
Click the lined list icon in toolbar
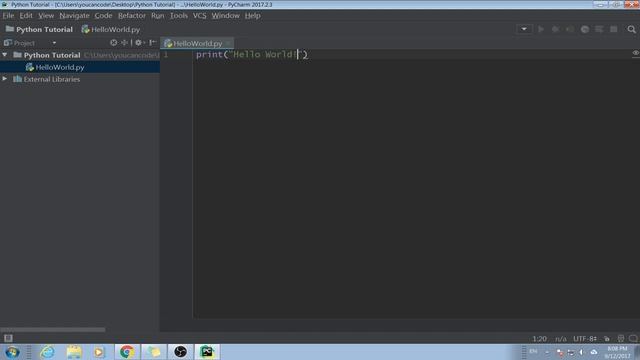[x=599, y=29]
